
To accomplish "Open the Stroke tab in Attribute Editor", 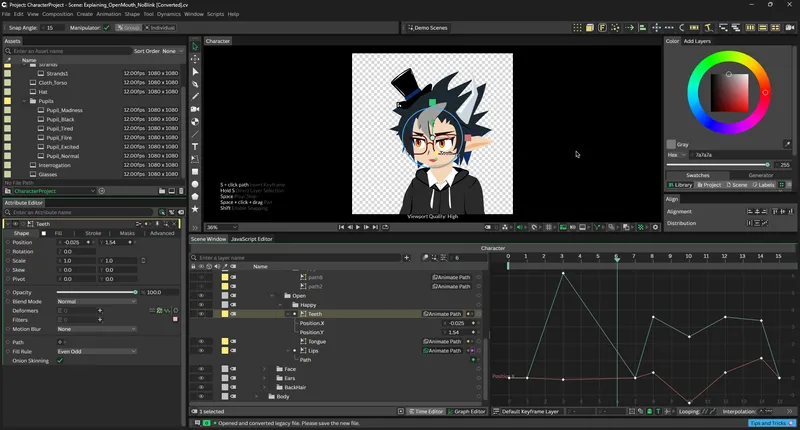I will 93,233.
